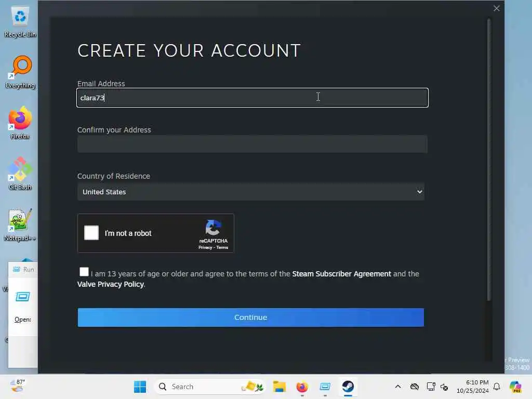
Task: Switch to Firefox in the taskbar
Action: click(x=302, y=387)
